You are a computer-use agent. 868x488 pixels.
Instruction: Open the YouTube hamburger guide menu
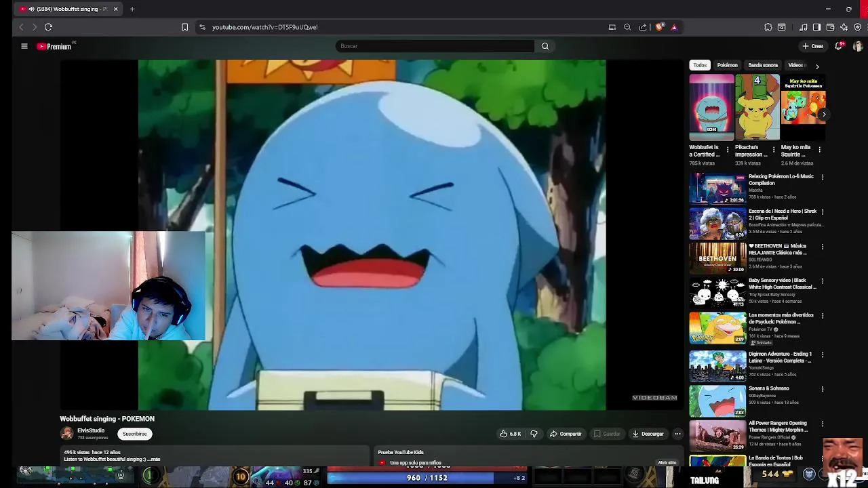pos(24,46)
